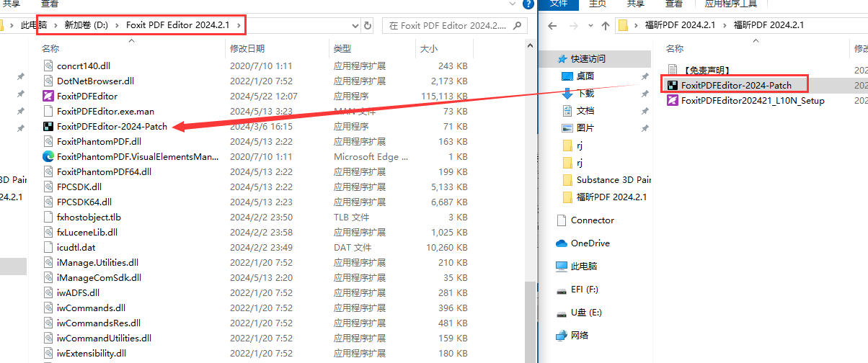The height and width of the screenshot is (363, 868).
Task: Expand chevron after 此电脑 in breadcrumb
Action: (x=55, y=25)
